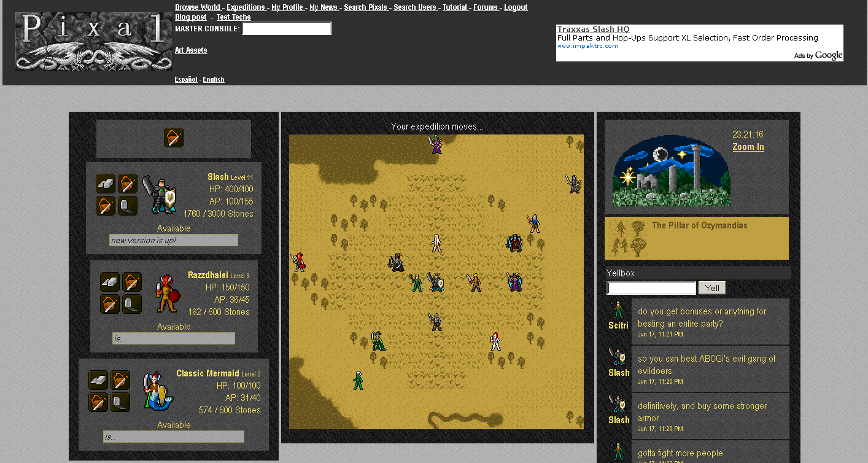
Task: Click Razzdhalei's status input field
Action: click(x=174, y=338)
